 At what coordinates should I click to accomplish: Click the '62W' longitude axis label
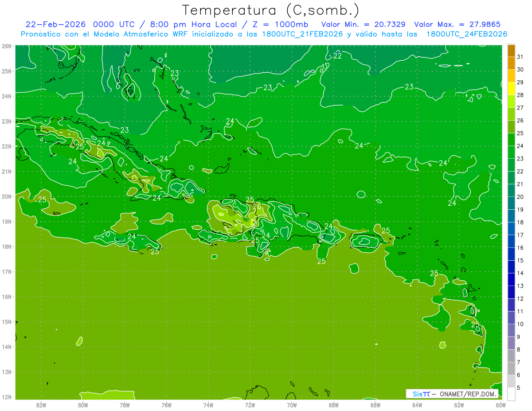point(459,404)
